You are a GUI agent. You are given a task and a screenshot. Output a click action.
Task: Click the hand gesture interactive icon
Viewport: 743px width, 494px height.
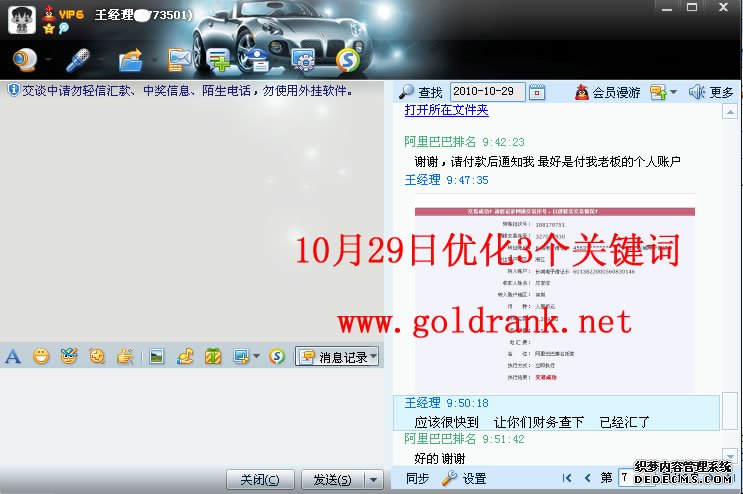[x=125, y=356]
